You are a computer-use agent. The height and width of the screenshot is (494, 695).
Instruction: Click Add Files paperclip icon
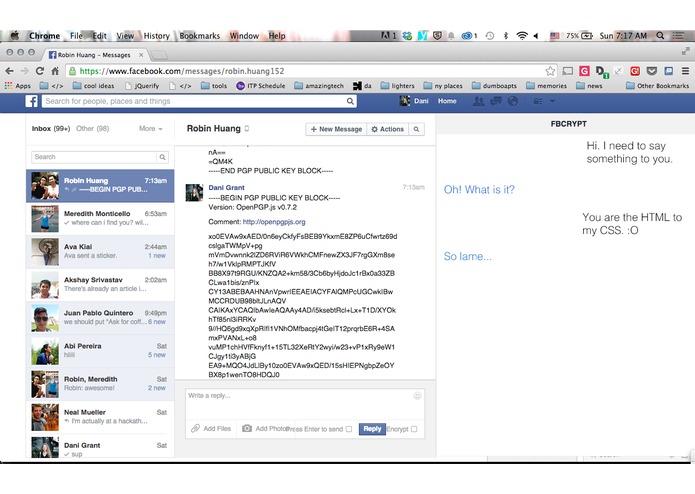click(195, 428)
